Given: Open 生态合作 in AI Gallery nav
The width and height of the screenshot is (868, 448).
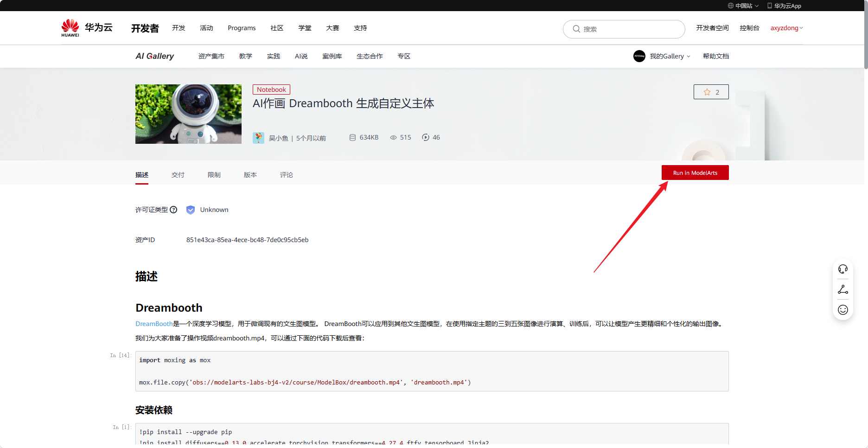Looking at the screenshot, I should (x=370, y=56).
